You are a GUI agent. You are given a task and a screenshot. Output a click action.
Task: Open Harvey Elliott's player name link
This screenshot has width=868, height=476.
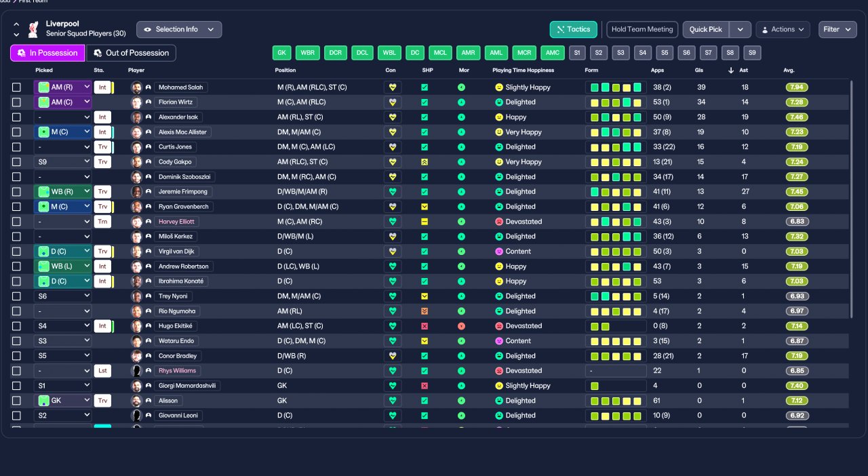click(x=177, y=222)
